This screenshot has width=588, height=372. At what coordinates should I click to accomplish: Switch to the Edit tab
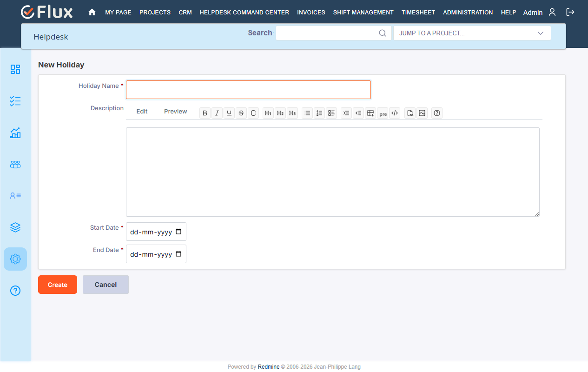click(x=142, y=112)
